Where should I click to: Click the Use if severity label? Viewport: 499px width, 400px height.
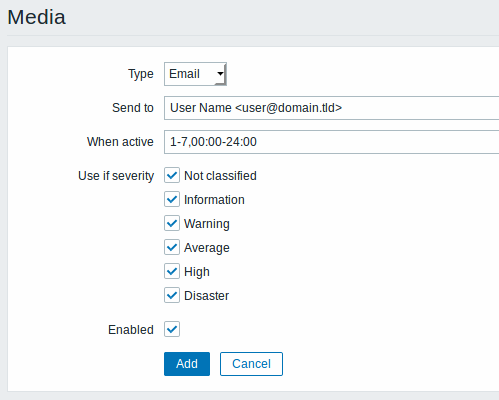tap(116, 176)
